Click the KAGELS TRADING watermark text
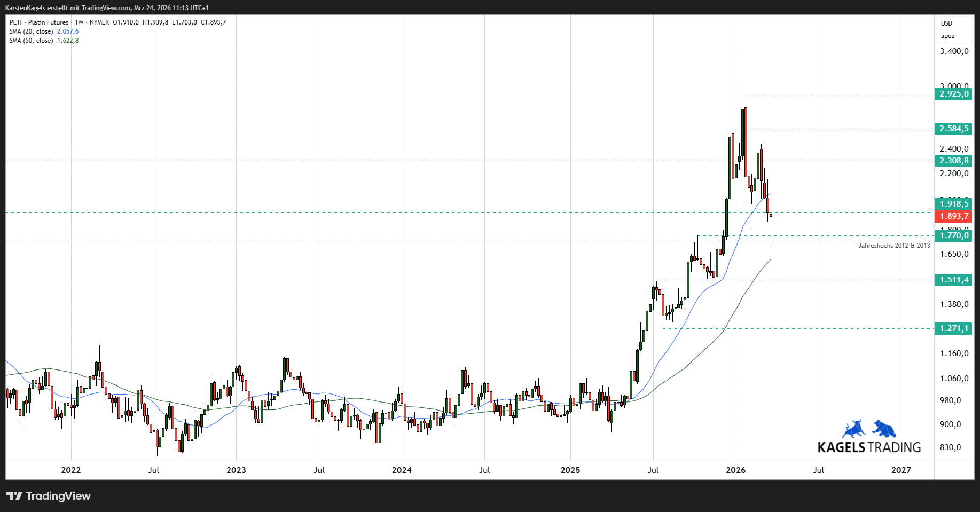 pos(869,447)
